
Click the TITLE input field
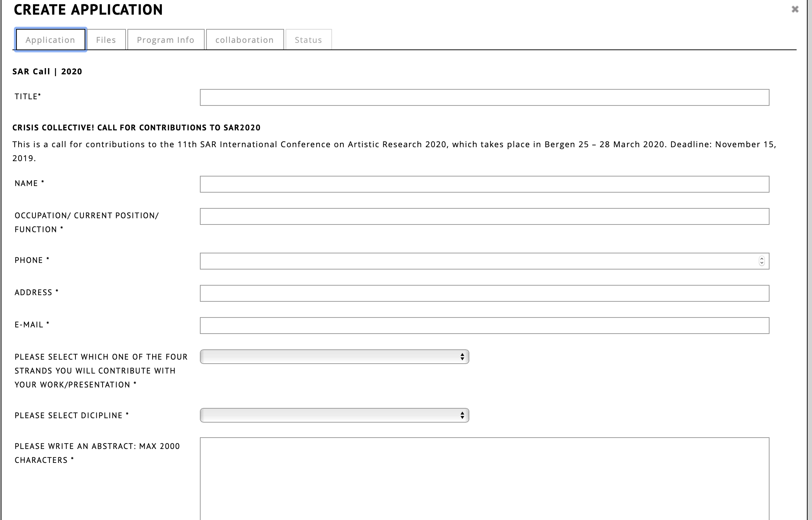[x=484, y=97]
